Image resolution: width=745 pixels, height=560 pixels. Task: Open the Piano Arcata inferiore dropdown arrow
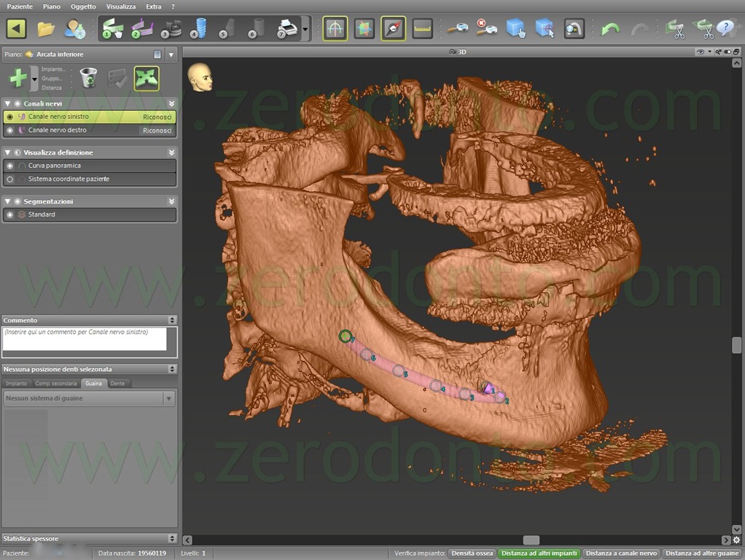tap(171, 55)
